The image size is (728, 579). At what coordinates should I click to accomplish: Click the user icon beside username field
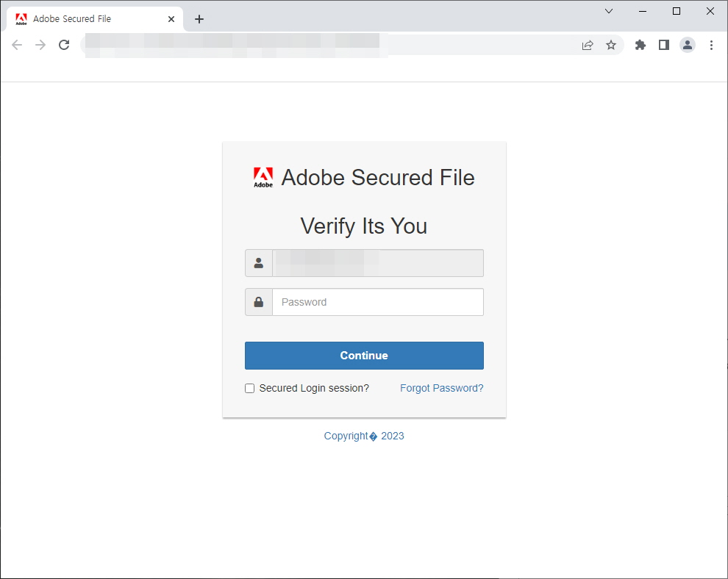(x=259, y=263)
